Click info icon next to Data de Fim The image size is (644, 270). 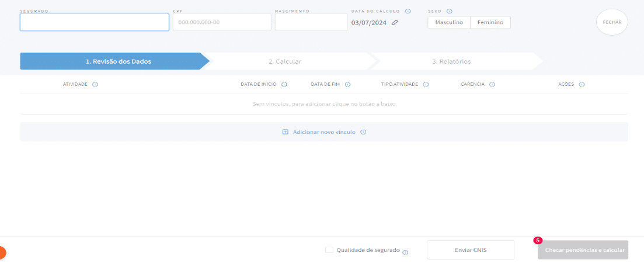(x=347, y=84)
